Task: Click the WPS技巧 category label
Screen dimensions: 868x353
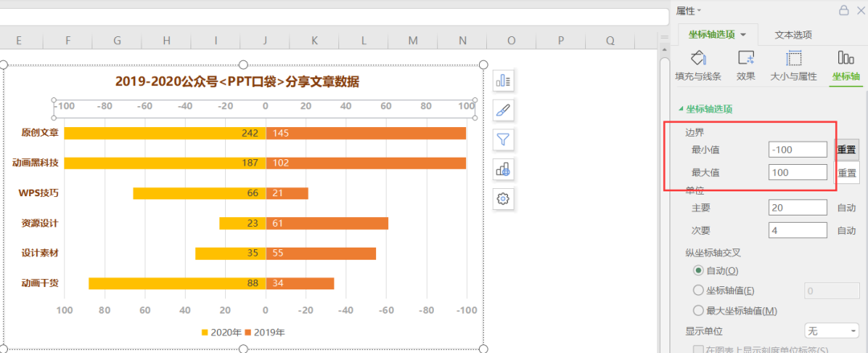Action: tap(39, 194)
